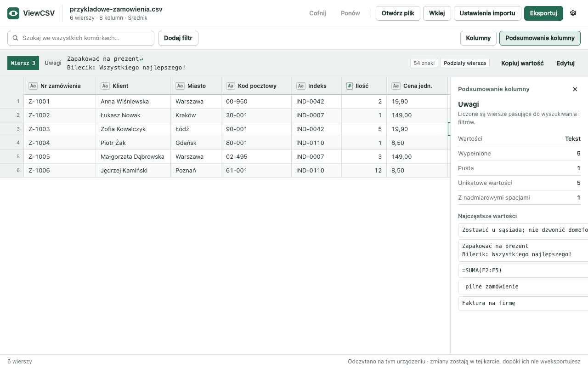The image size is (588, 368).
Task: Sort by the Klient column header
Action: pyautogui.click(x=133, y=86)
